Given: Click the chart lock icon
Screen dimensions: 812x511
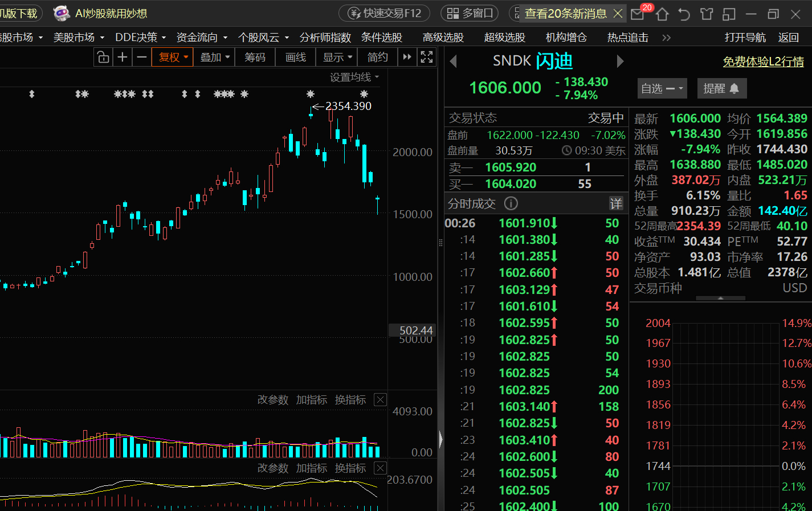Looking at the screenshot, I should point(103,57).
